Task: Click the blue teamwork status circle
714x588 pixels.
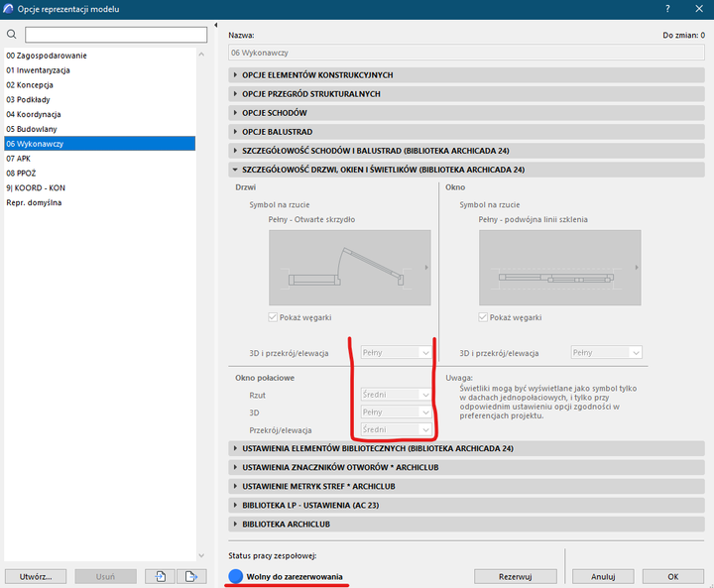Action: (x=235, y=576)
